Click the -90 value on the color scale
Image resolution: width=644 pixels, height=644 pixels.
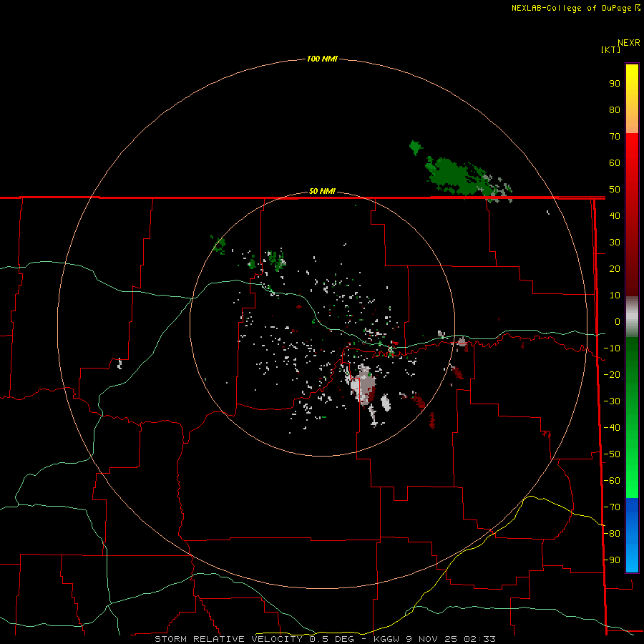tap(612, 560)
